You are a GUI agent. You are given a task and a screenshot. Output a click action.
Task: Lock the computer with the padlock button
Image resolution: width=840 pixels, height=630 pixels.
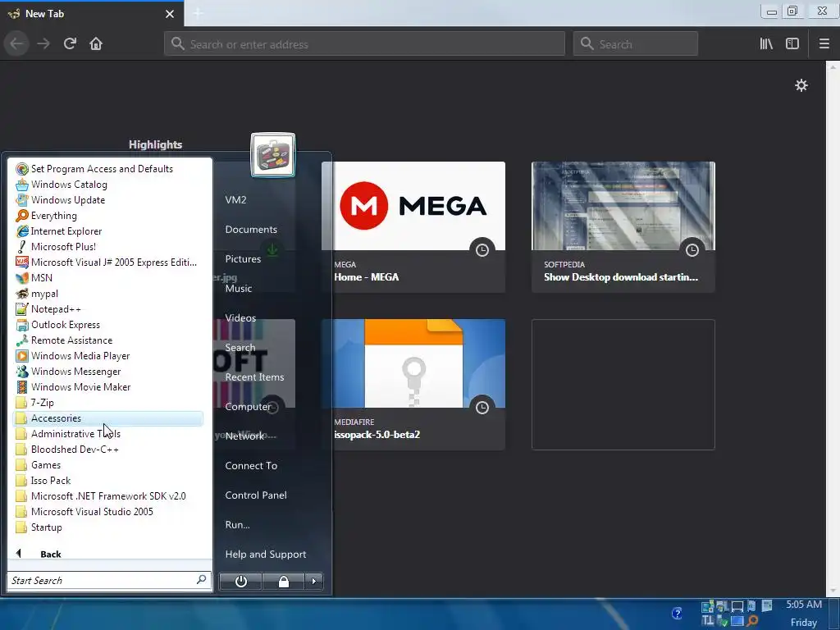pyautogui.click(x=283, y=582)
